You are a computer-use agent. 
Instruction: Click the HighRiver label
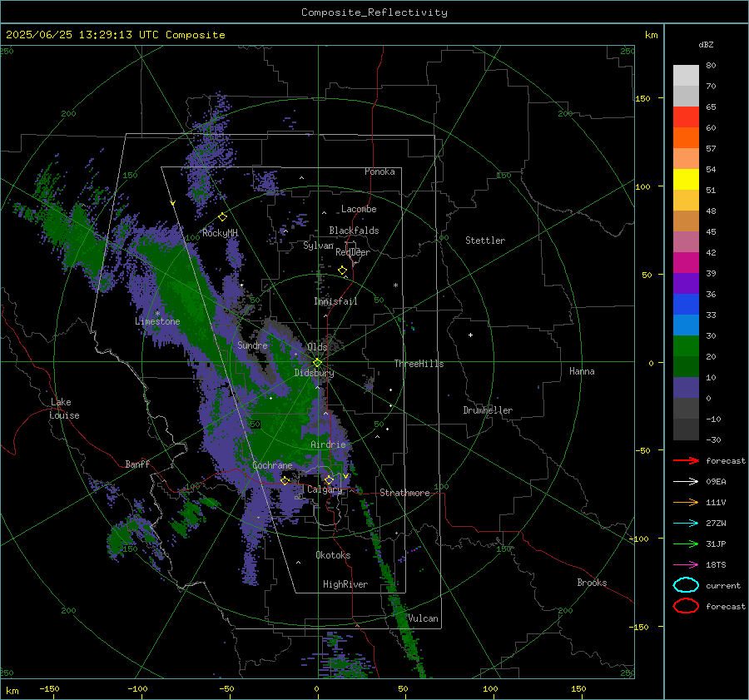(345, 584)
